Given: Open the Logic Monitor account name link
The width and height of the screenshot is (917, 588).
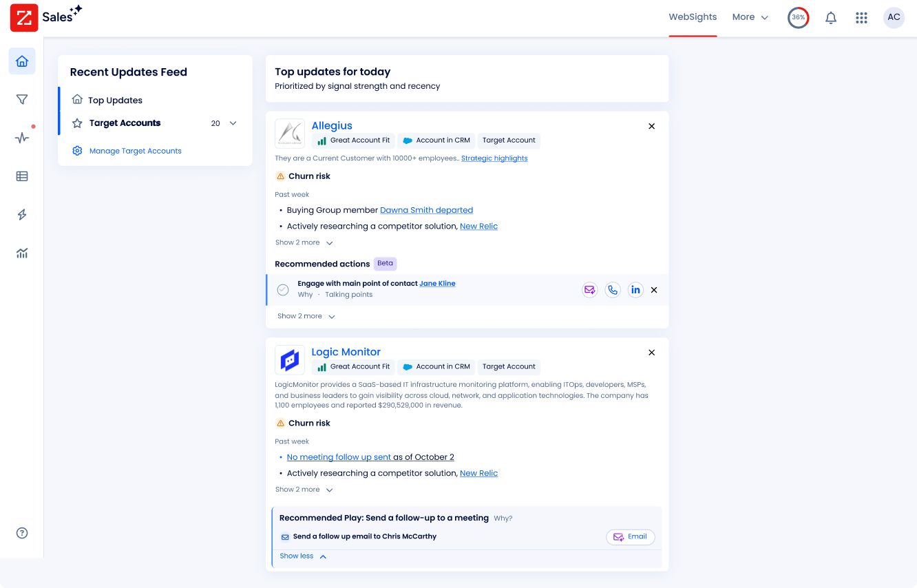Looking at the screenshot, I should (346, 353).
